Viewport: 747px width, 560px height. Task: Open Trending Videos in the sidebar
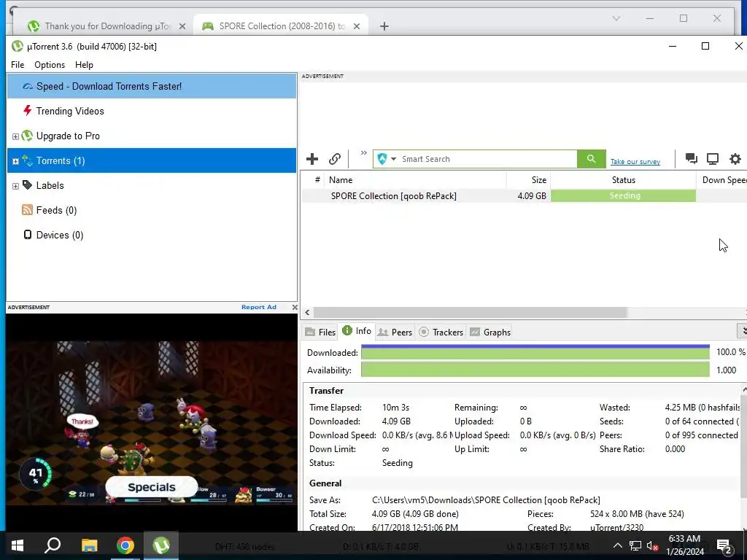coord(152,111)
